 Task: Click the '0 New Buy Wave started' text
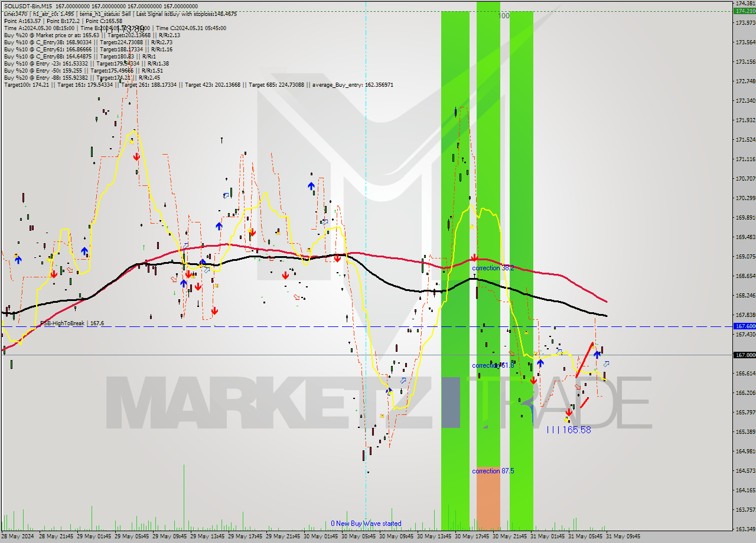(367, 524)
